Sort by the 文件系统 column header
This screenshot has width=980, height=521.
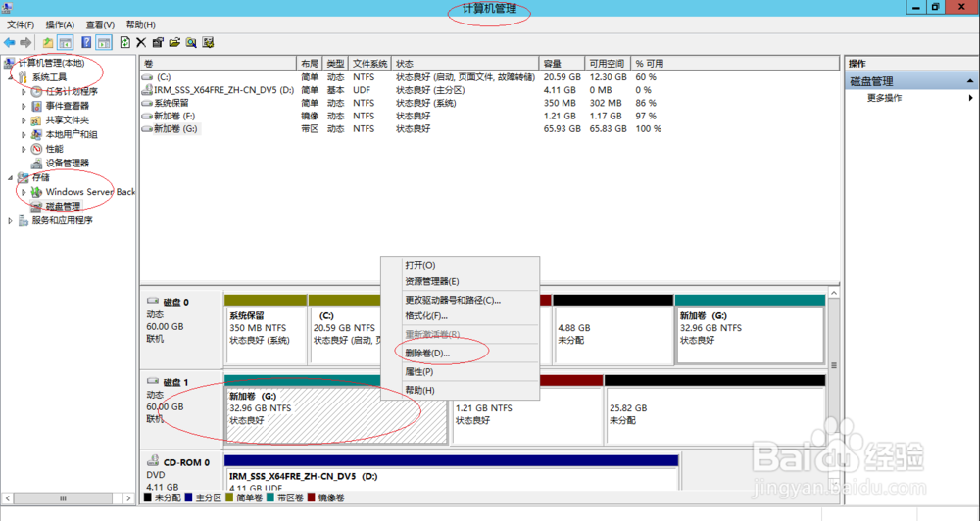click(369, 64)
